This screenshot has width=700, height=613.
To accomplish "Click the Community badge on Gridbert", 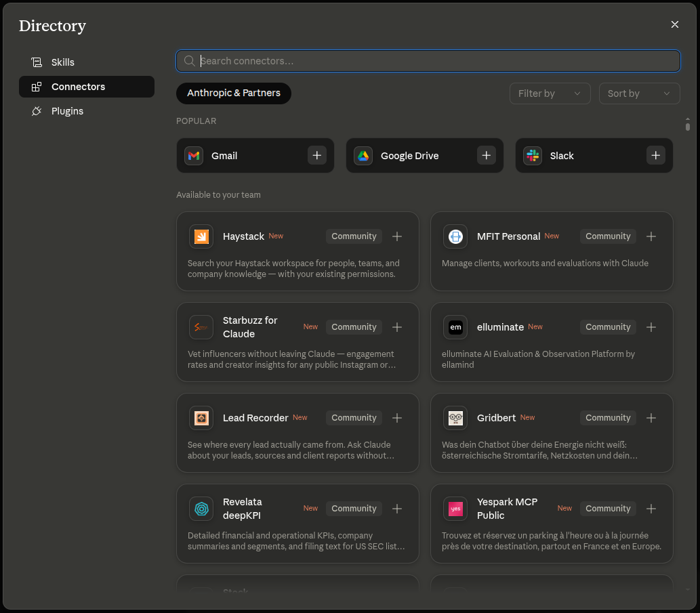I will 608,418.
